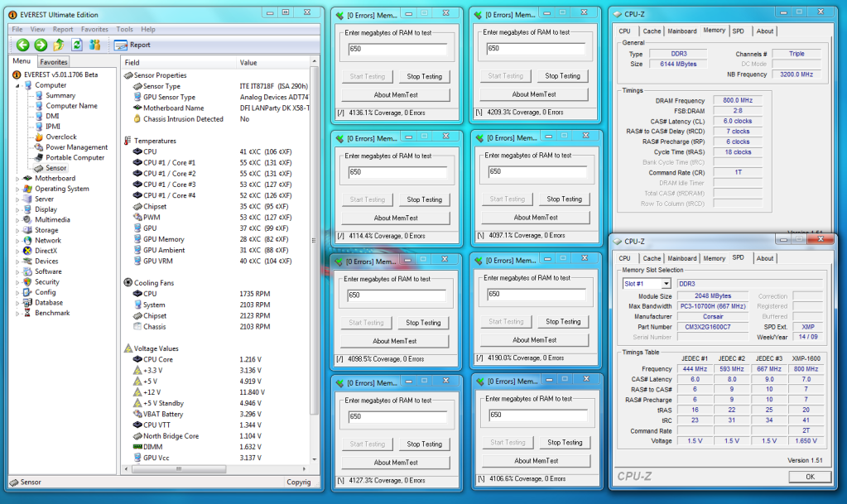The height and width of the screenshot is (504, 847).
Task: Click the users icon in EVEREST toolbar
Action: pos(94,45)
